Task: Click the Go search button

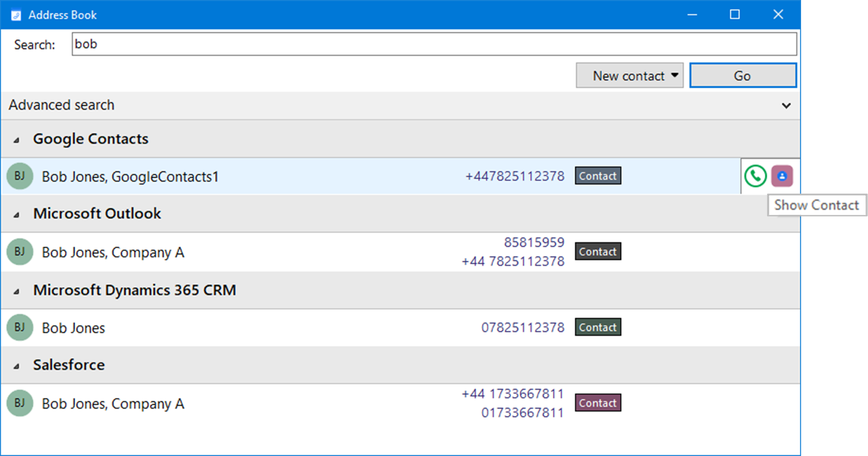Action: 743,75
